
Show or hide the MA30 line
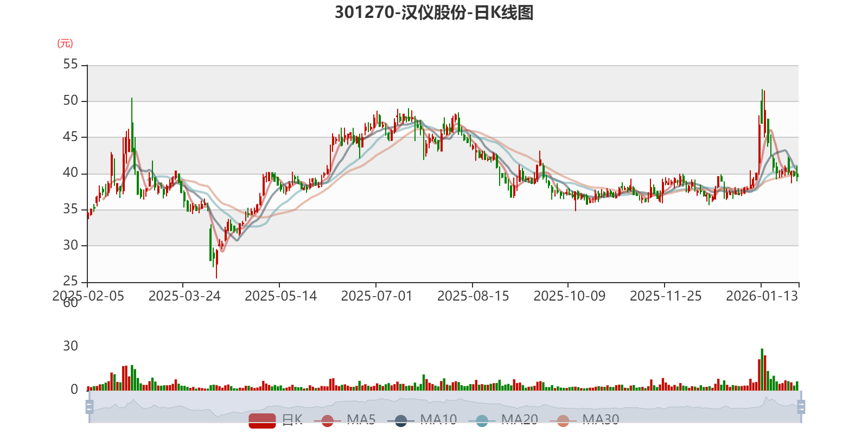(x=584, y=420)
